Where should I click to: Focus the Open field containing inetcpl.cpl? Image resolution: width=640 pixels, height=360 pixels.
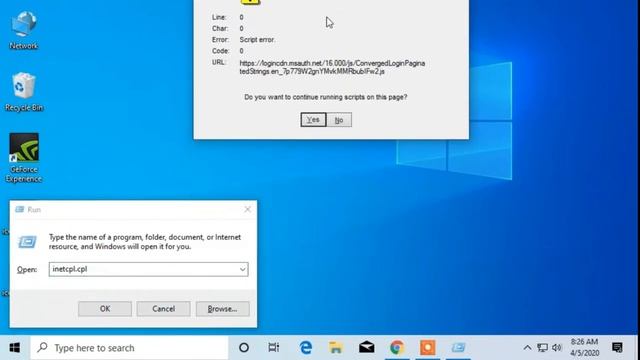tap(148, 269)
